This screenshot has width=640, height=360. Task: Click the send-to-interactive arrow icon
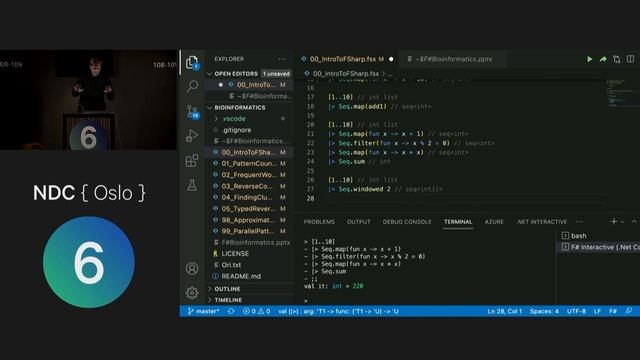click(x=603, y=59)
